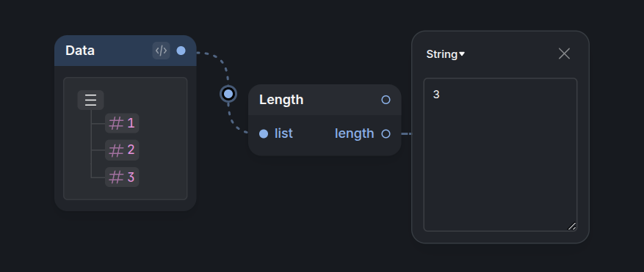
Task: Click the Data node title header
Action: click(126, 51)
